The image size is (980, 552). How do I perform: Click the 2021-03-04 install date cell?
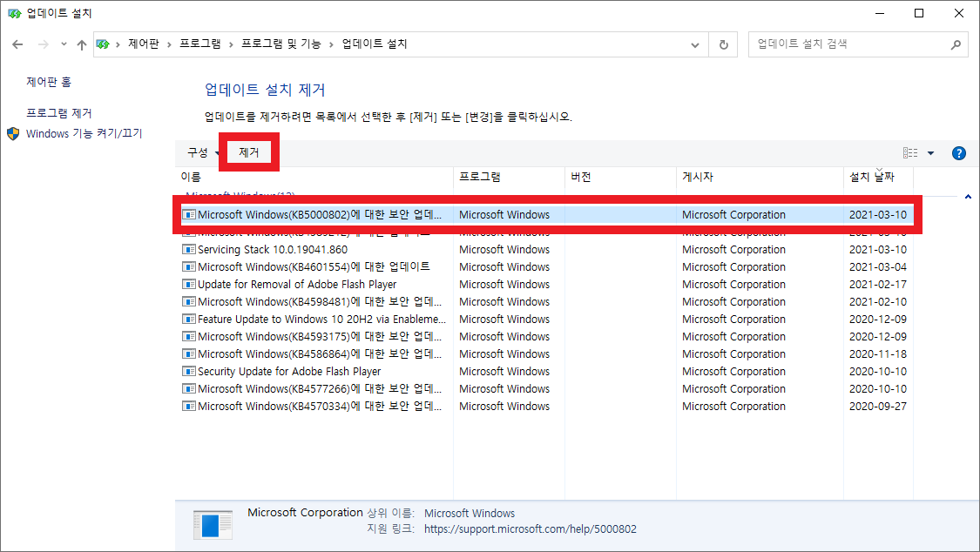click(877, 267)
